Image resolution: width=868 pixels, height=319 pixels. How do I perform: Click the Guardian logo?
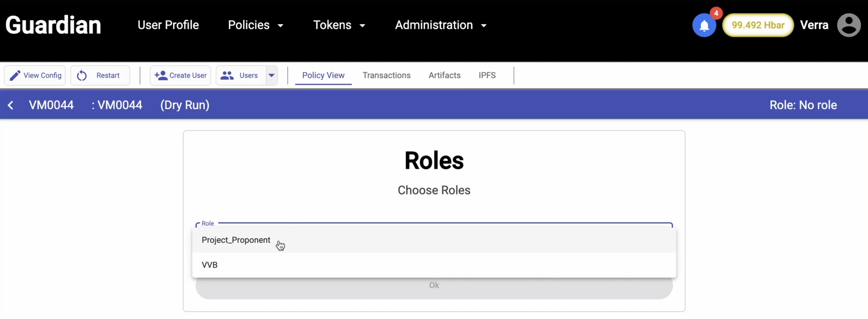[x=53, y=25]
